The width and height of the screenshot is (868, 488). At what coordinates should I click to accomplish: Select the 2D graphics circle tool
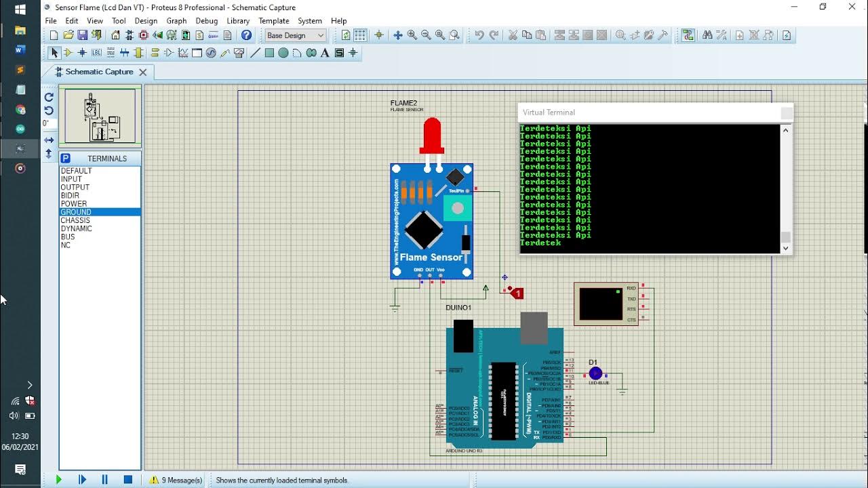point(283,53)
